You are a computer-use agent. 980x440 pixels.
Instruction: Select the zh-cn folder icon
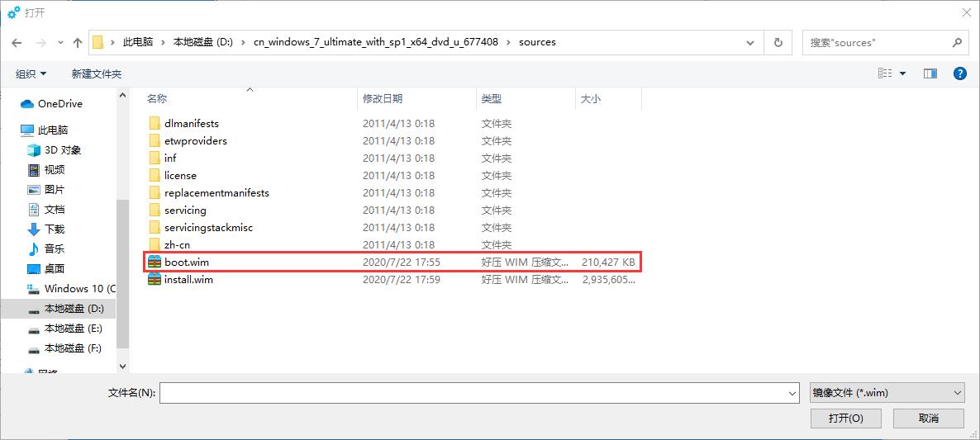(x=155, y=244)
